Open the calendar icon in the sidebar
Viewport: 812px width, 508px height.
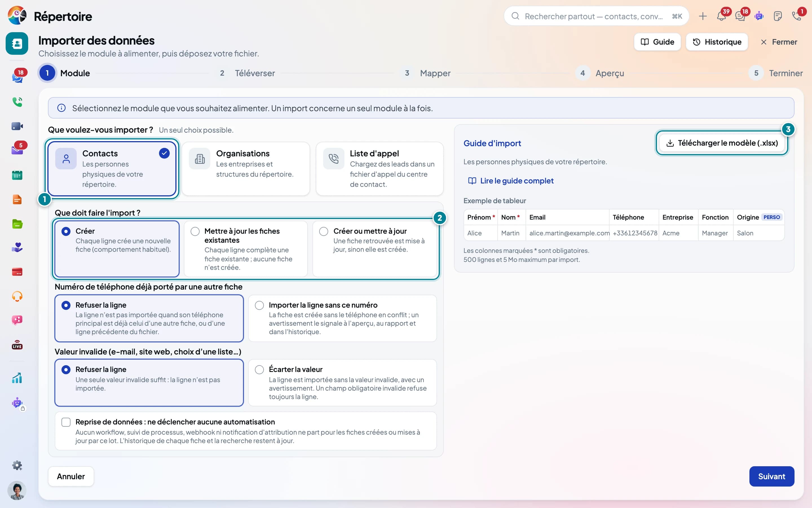coord(17,175)
